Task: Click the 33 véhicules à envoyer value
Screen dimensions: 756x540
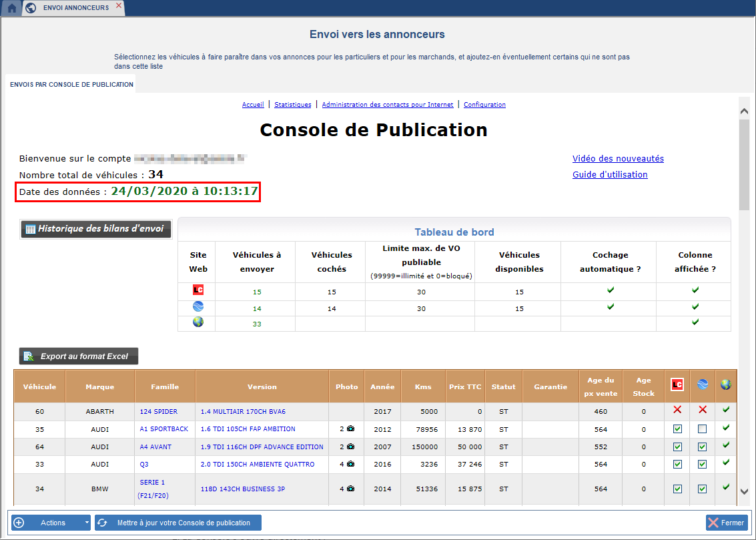Action: point(257,324)
